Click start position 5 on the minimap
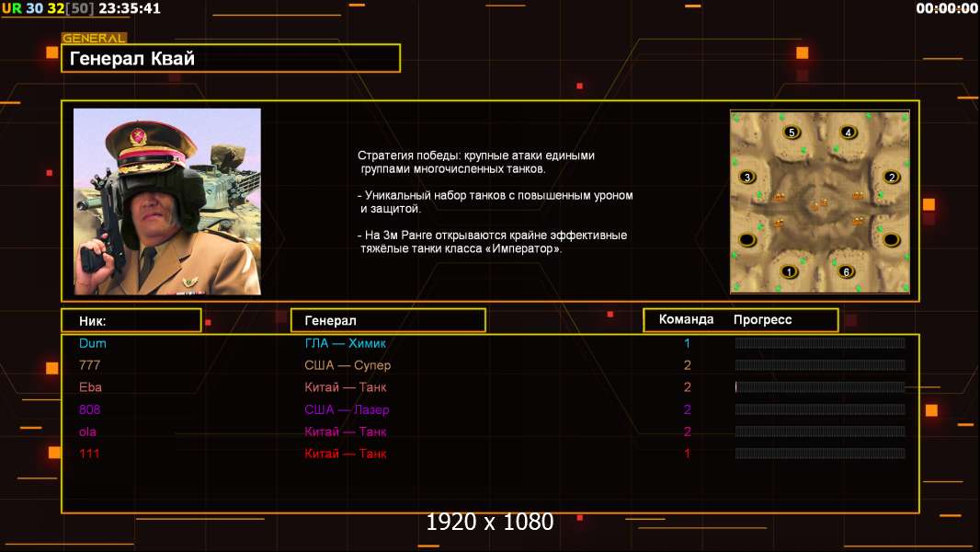 pos(792,132)
